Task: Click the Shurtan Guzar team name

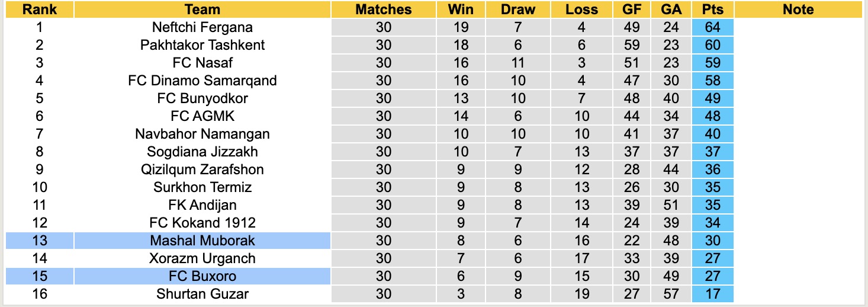Action: pos(202,294)
